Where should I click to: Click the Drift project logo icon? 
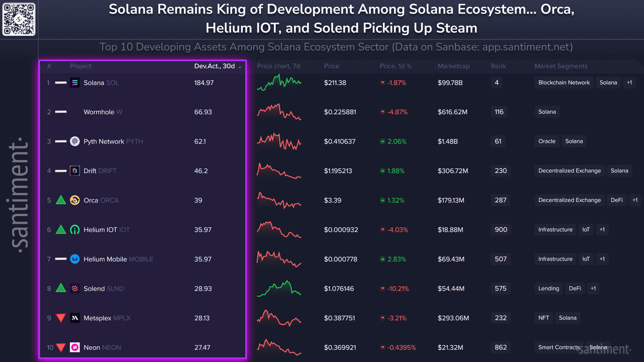click(x=75, y=171)
